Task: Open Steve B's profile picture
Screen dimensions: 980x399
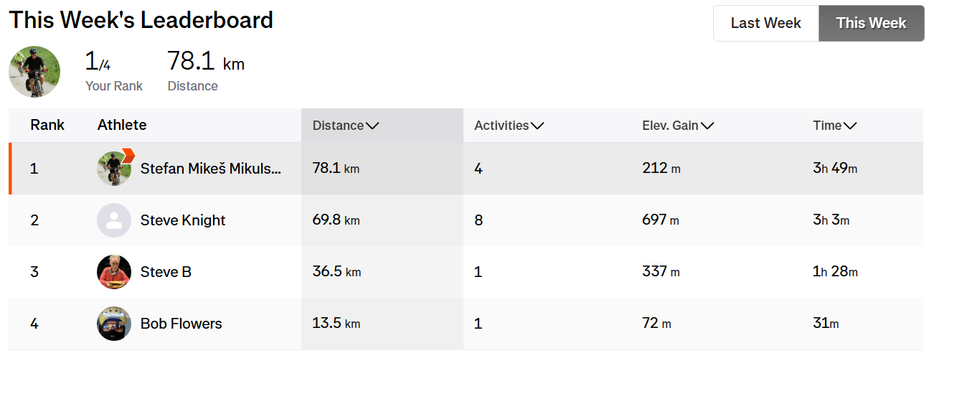Action: tap(114, 272)
